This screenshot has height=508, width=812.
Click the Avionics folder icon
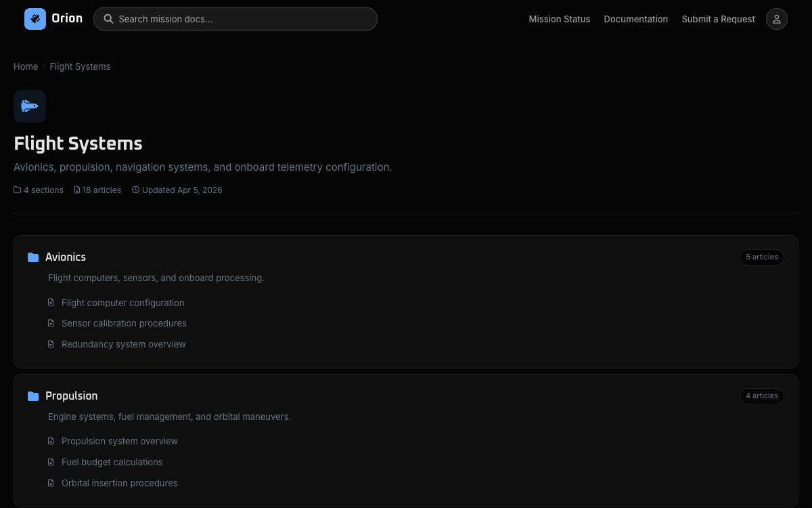click(33, 257)
